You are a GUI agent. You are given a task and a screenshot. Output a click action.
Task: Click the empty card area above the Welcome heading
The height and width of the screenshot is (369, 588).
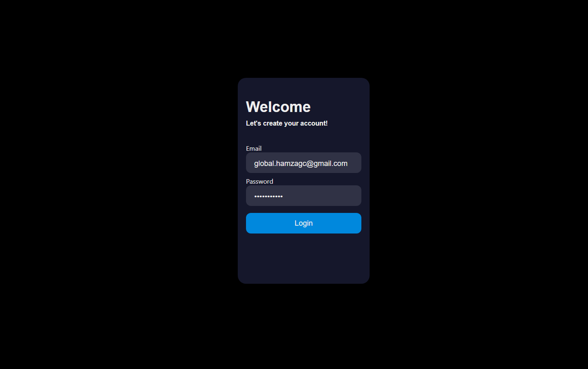coord(304,88)
